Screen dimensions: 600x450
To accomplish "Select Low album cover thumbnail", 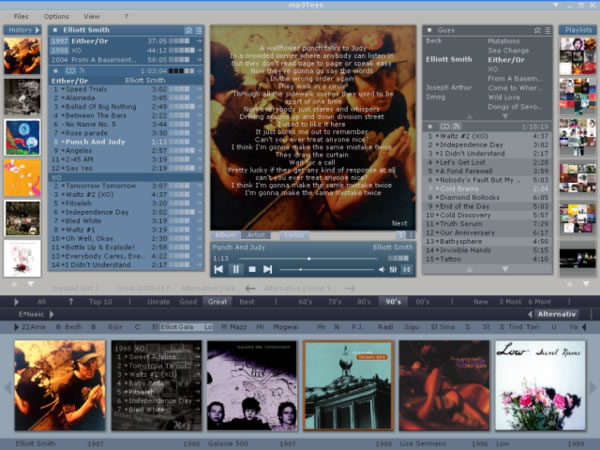I will (540, 385).
